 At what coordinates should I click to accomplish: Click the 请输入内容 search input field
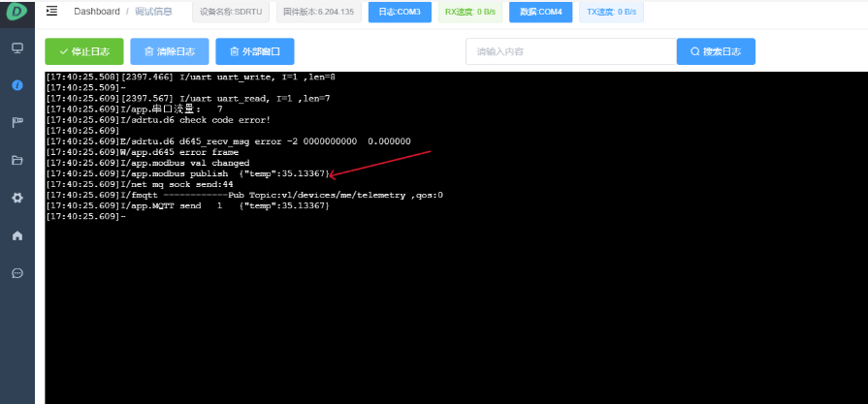[570, 51]
